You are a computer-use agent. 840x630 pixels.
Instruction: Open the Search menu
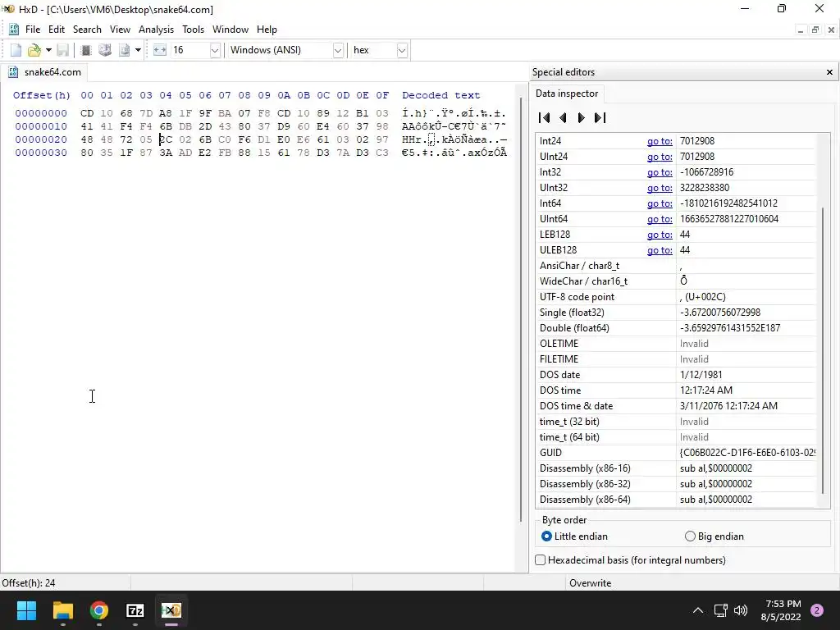(x=87, y=30)
